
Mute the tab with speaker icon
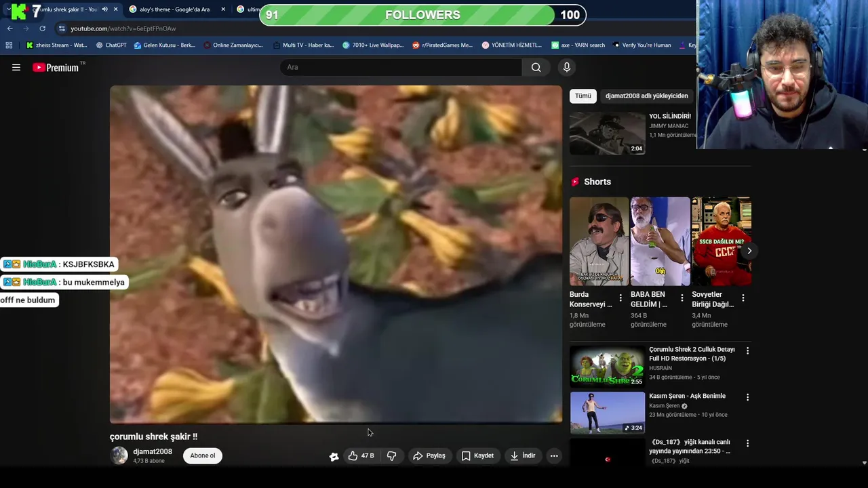pyautogui.click(x=104, y=9)
